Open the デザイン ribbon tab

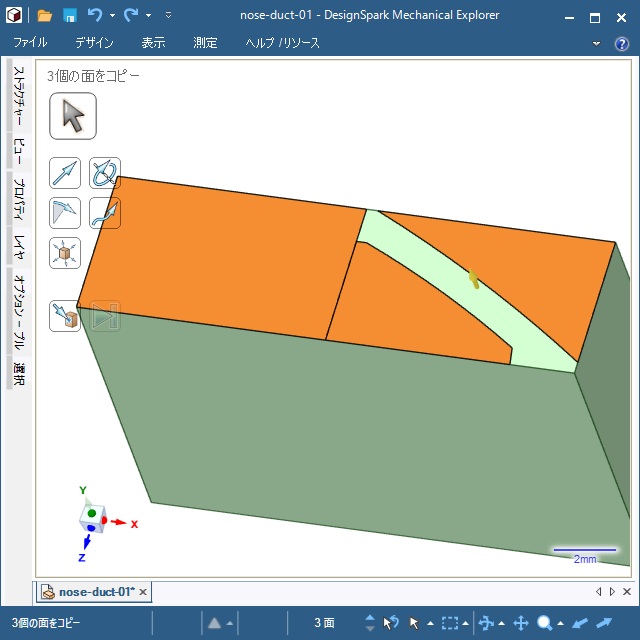point(94,43)
